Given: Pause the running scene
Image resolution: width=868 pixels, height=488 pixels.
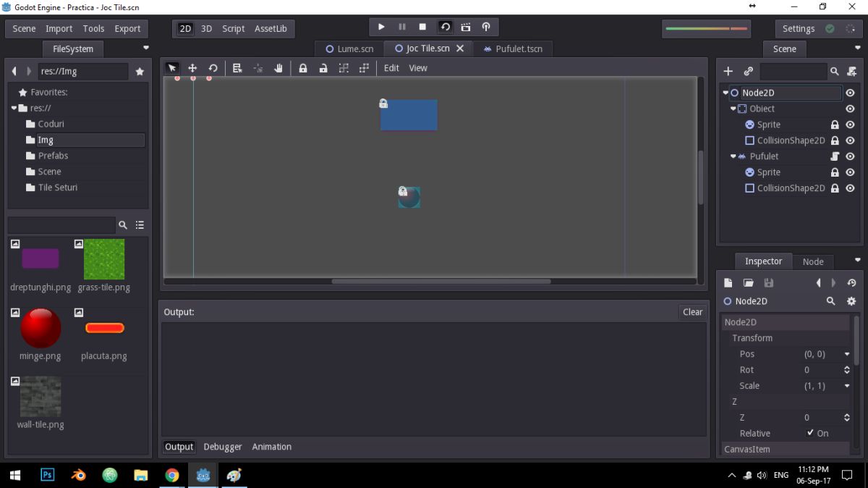Looking at the screenshot, I should point(402,27).
